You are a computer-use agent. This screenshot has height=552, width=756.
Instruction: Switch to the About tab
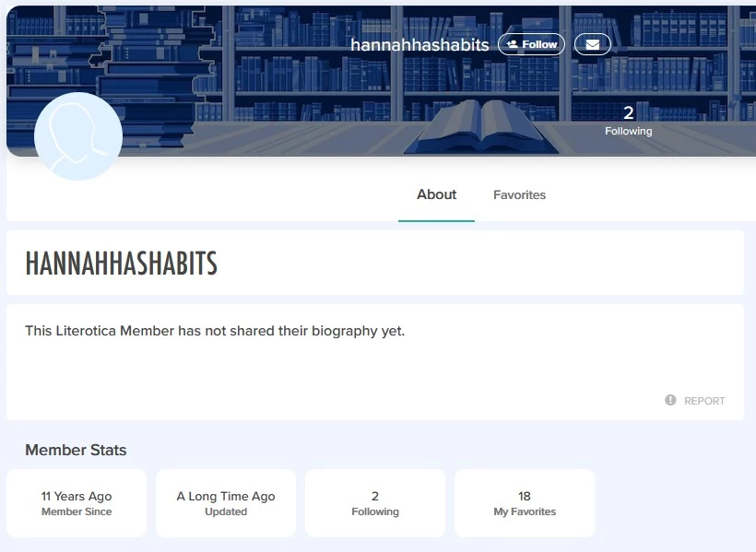tap(436, 194)
